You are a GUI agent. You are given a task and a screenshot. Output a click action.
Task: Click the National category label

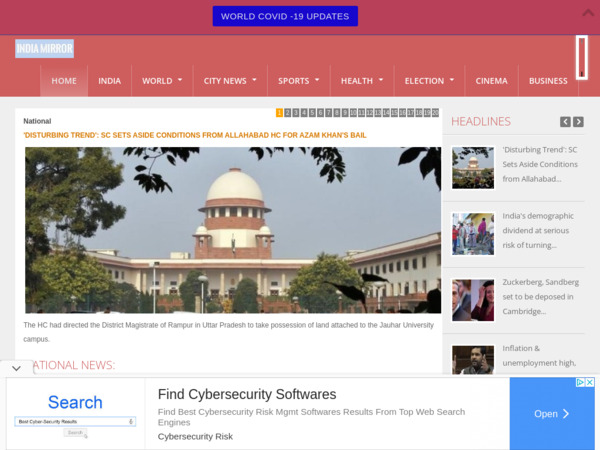37,121
